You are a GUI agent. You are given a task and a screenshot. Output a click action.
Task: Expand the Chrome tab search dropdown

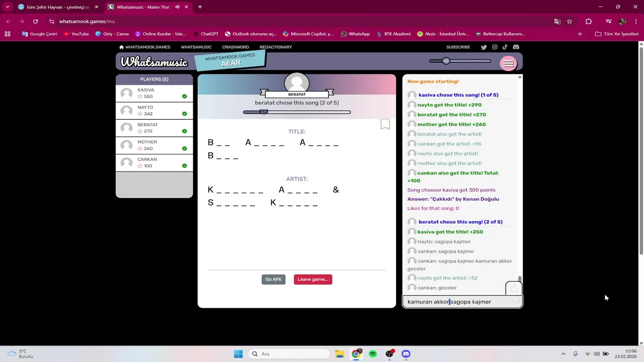click(8, 7)
